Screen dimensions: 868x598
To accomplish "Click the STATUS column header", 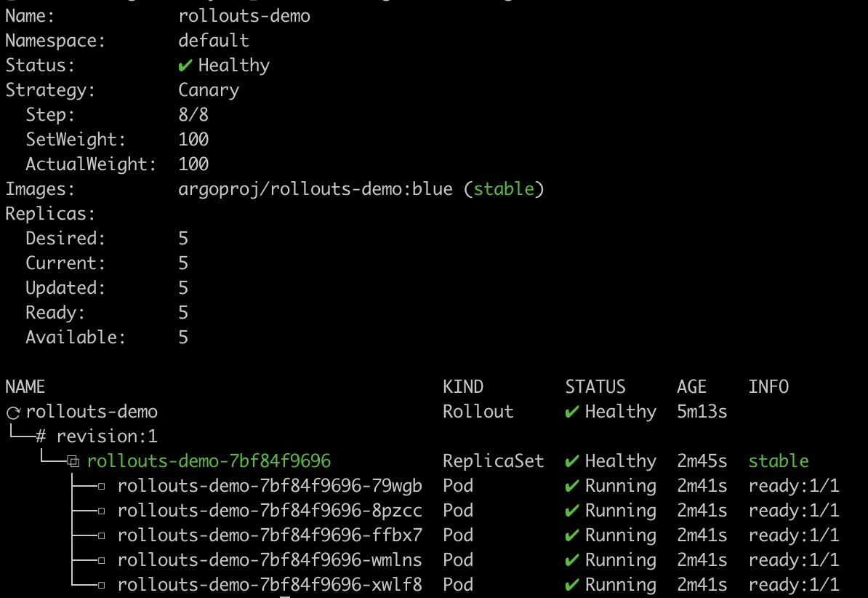I will 595,386.
